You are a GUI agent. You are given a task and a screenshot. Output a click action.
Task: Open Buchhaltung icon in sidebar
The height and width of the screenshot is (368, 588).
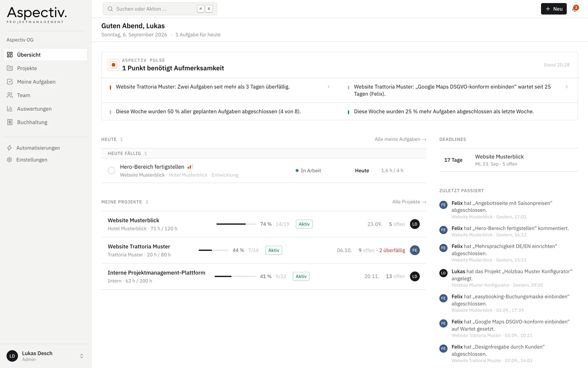click(10, 122)
